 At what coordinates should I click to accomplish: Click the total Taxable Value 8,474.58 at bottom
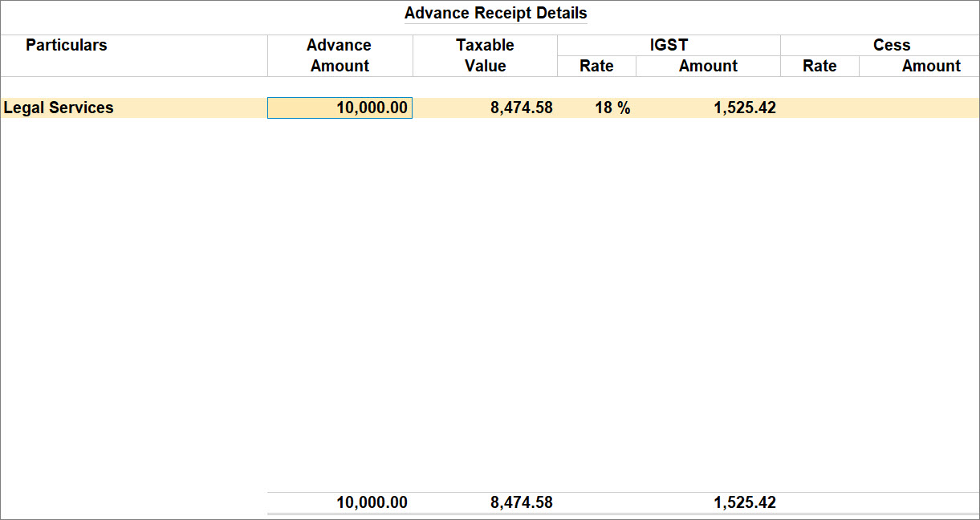coord(521,502)
